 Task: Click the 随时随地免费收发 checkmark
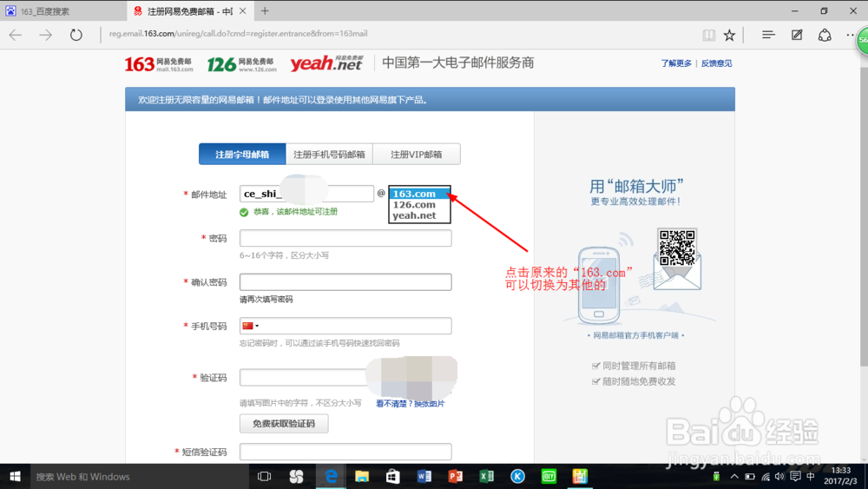tap(595, 381)
